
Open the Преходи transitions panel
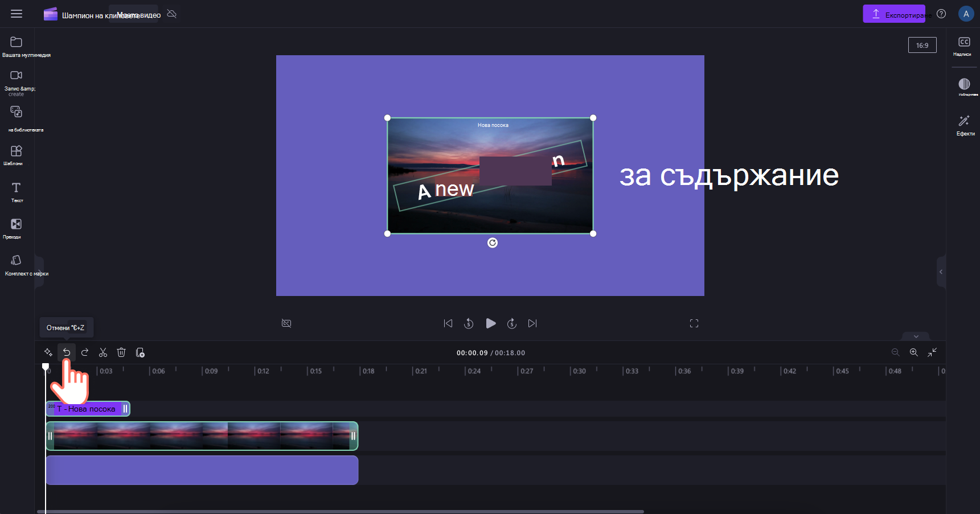pyautogui.click(x=17, y=228)
